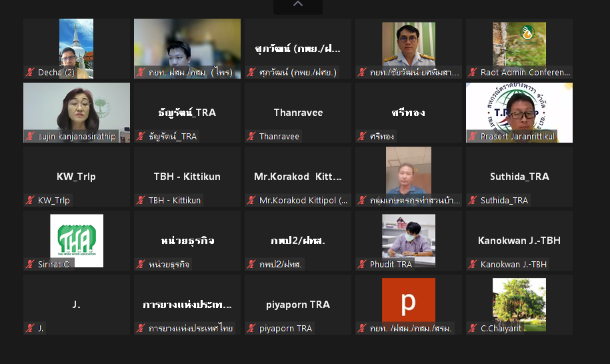Click the muted mic icon beside Suthida_TRA
610x364 pixels.
473,200
